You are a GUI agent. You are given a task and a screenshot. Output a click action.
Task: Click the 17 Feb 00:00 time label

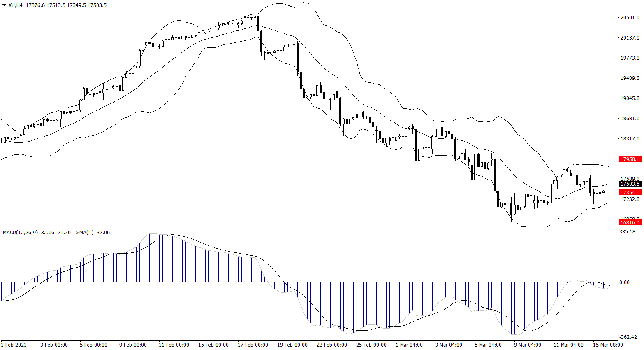253,345
